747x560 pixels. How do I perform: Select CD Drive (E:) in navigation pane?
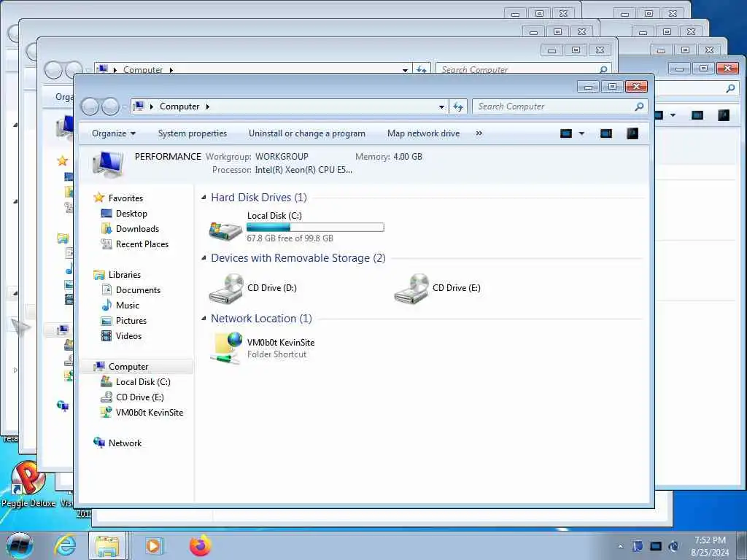(139, 397)
